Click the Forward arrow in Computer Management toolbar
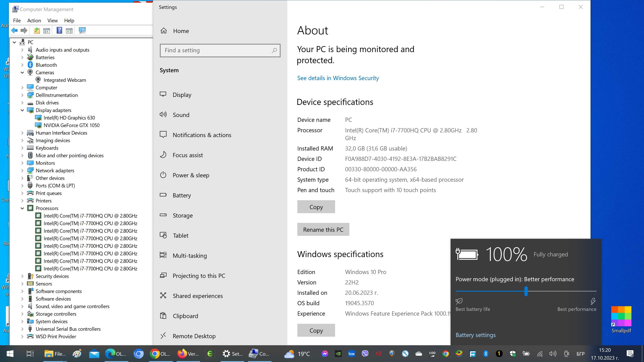The width and height of the screenshot is (644, 362). coord(24,31)
